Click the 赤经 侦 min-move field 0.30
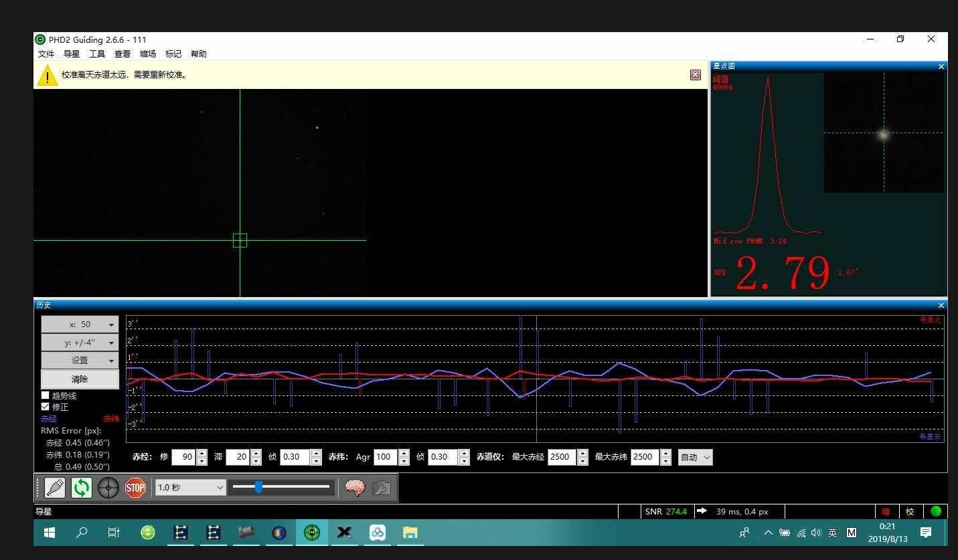 tap(295, 457)
